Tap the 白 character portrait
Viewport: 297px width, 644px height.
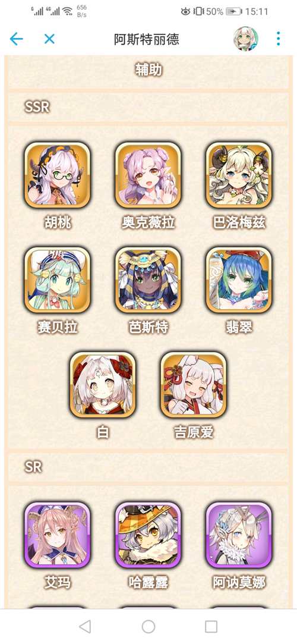(103, 384)
